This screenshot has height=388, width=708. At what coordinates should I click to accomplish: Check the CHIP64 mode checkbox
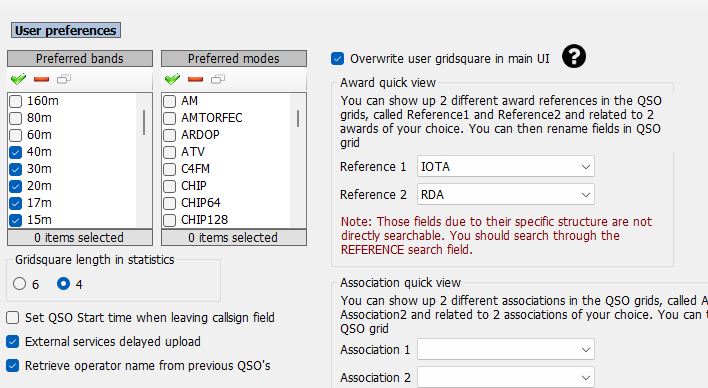[170, 203]
